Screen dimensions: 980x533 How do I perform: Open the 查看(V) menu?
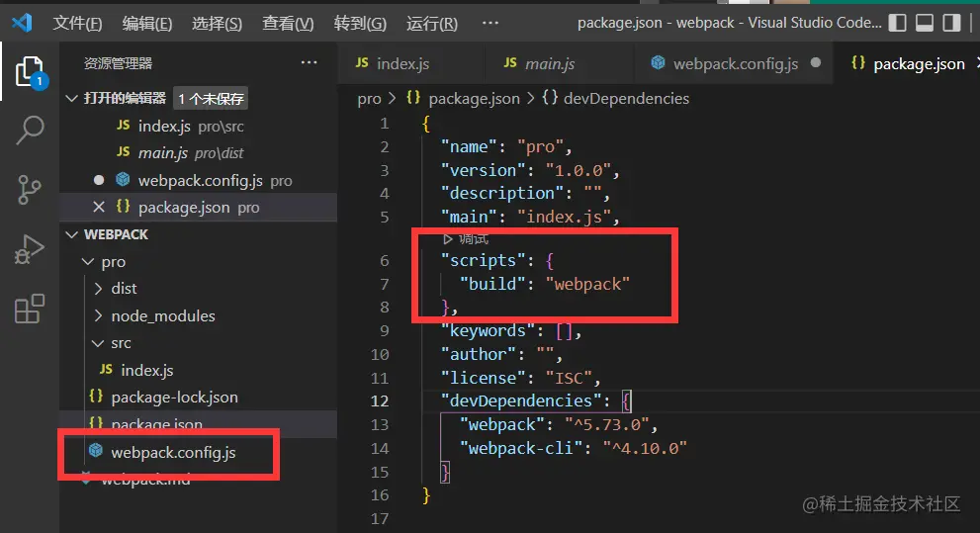tap(288, 24)
